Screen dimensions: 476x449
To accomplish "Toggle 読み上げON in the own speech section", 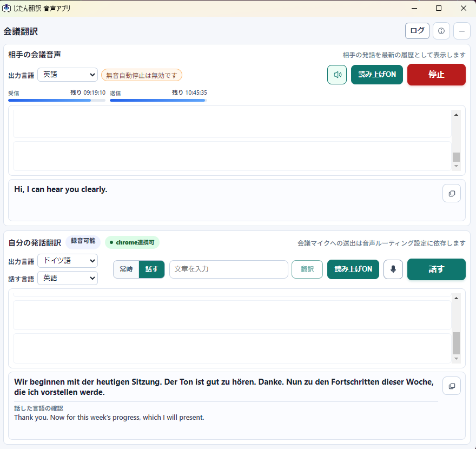I will tap(353, 269).
